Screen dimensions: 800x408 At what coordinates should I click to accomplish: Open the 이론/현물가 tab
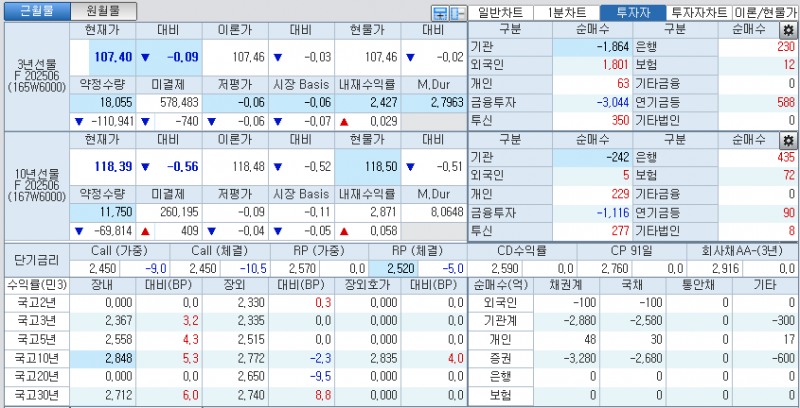[765, 13]
